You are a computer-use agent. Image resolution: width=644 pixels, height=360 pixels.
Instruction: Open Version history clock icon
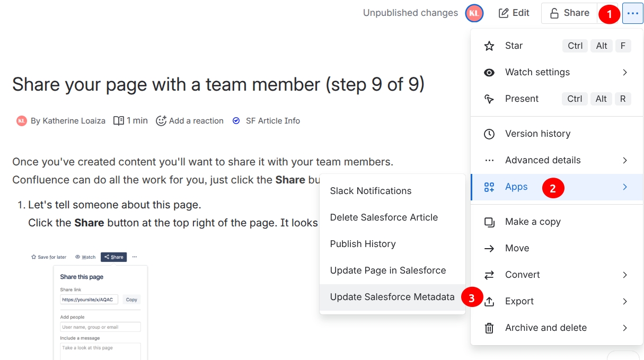point(489,134)
